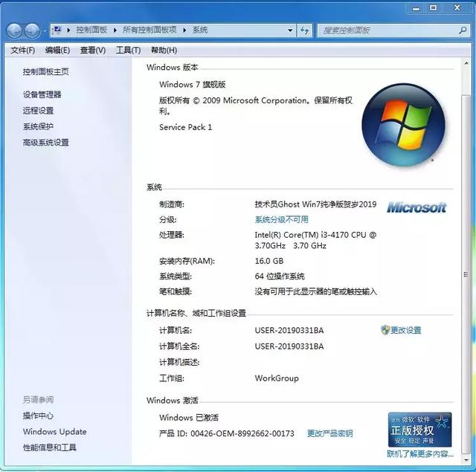Open 远程设置 from the sidebar
This screenshot has width=476, height=472.
pos(38,111)
